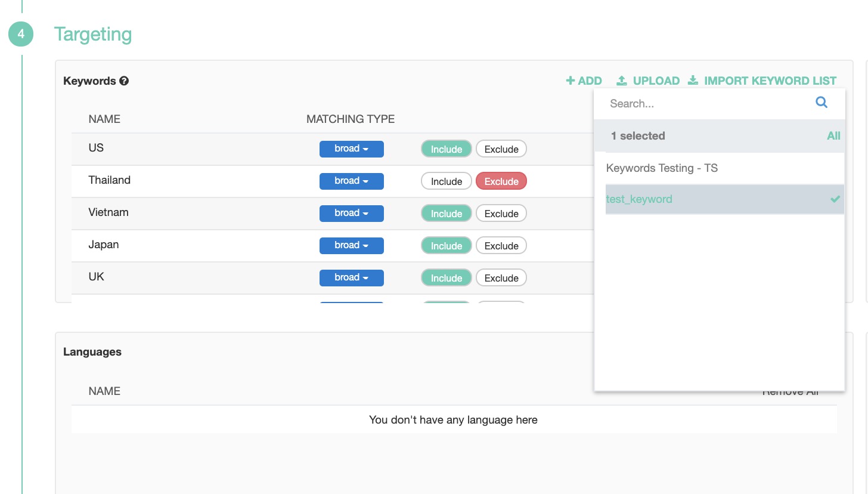Open the UK matching type dropdown
This screenshot has width=868, height=494.
351,278
